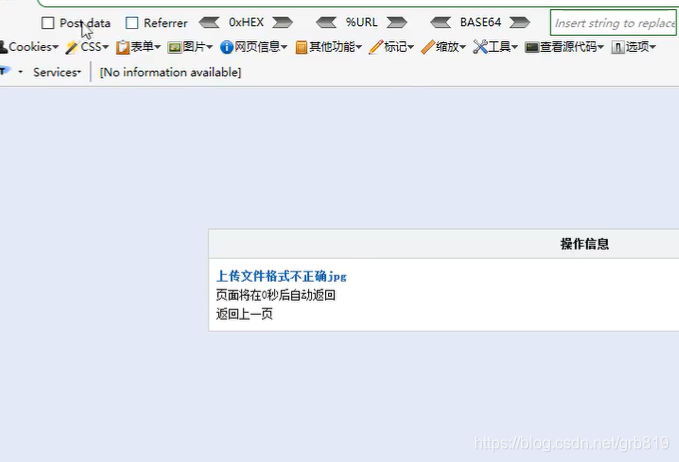Click the %URL label
Image resolution: width=679 pixels, height=462 pixels.
[362, 22]
